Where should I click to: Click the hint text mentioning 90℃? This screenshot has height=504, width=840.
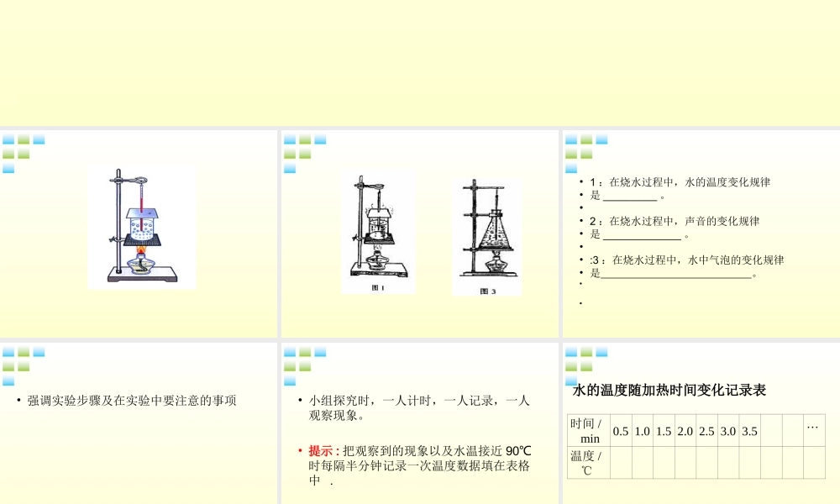pos(420,465)
